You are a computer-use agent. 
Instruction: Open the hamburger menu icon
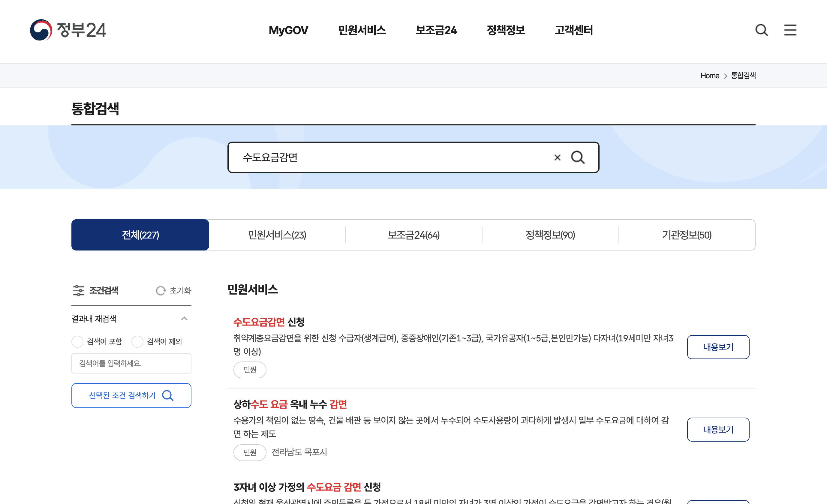coord(790,30)
